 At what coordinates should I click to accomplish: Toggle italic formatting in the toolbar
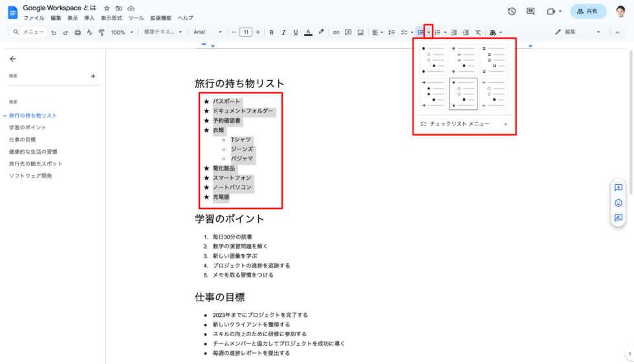click(x=283, y=32)
